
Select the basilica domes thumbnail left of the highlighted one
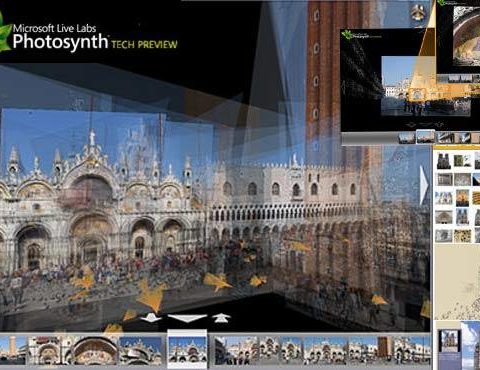(140, 350)
